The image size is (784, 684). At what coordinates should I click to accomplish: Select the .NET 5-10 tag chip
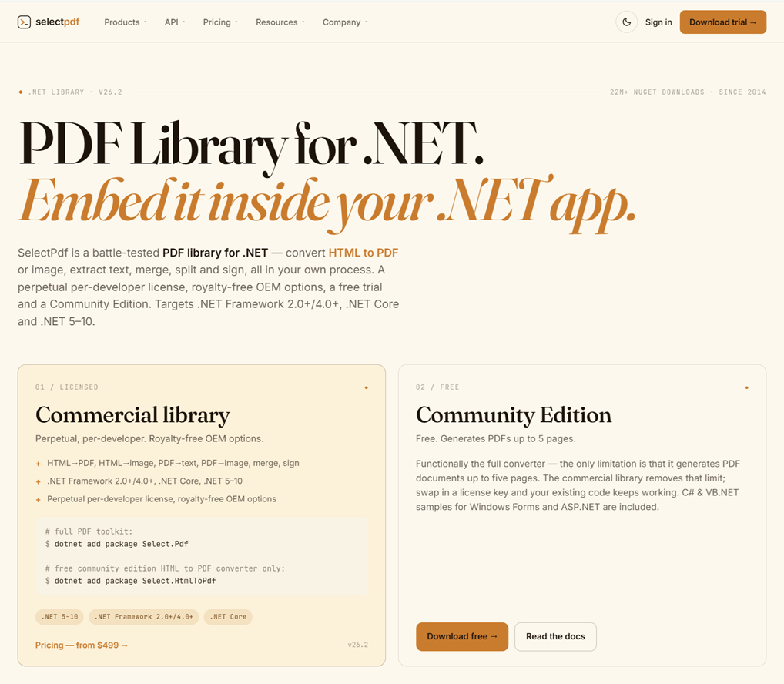point(59,616)
